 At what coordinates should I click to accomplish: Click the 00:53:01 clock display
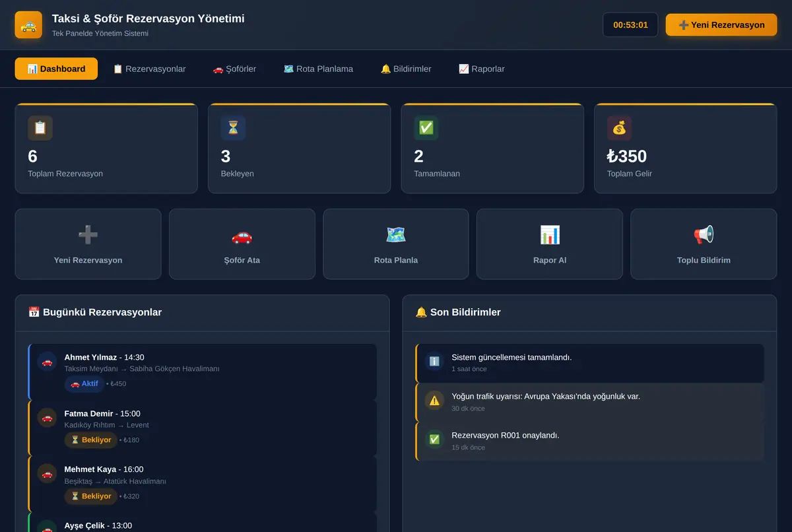tap(630, 25)
